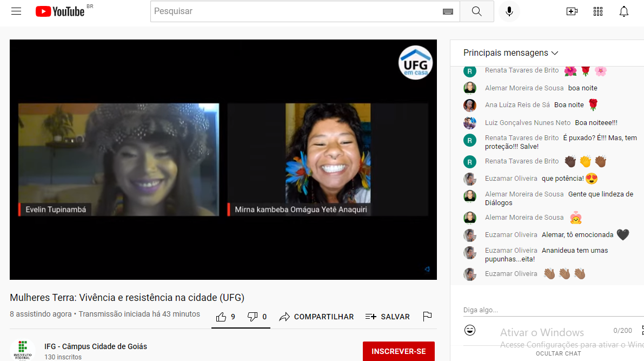Open the notifications bell

click(624, 11)
